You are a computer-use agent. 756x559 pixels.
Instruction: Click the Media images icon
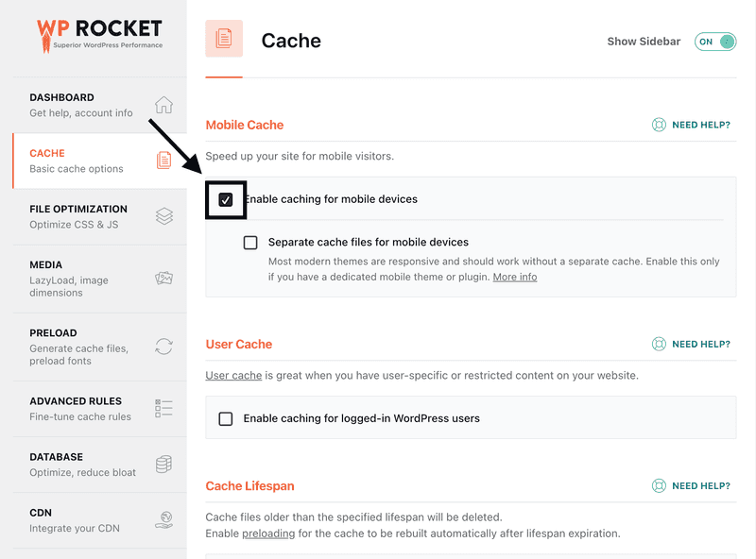(163, 278)
